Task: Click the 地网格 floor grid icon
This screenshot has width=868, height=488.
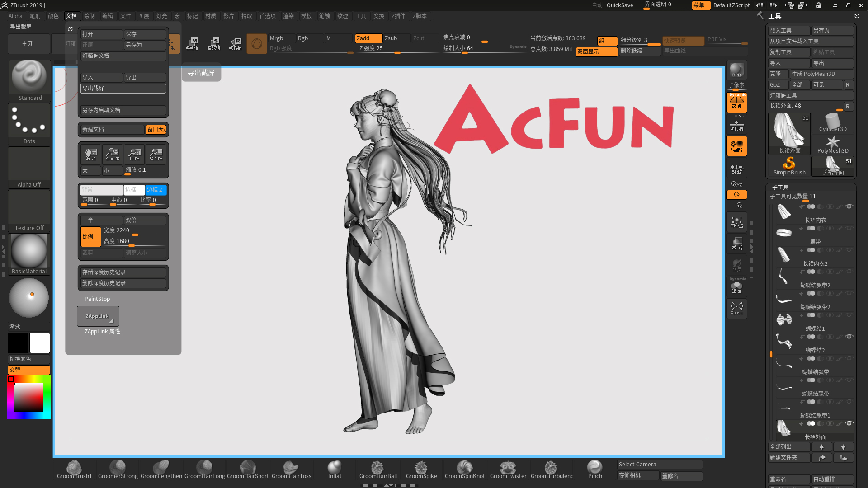Action: click(736, 124)
